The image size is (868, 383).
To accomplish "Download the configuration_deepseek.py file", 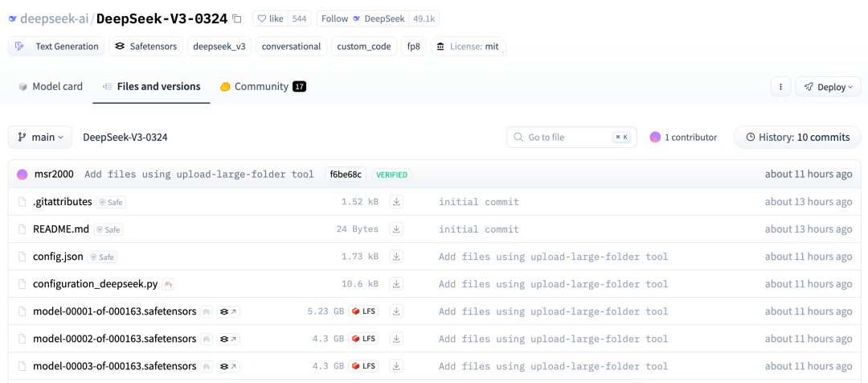I will click(396, 284).
